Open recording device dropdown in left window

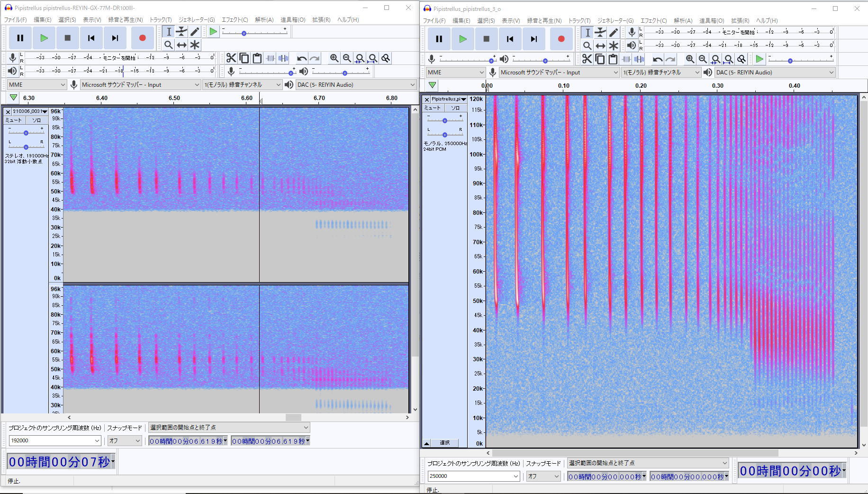[141, 84]
